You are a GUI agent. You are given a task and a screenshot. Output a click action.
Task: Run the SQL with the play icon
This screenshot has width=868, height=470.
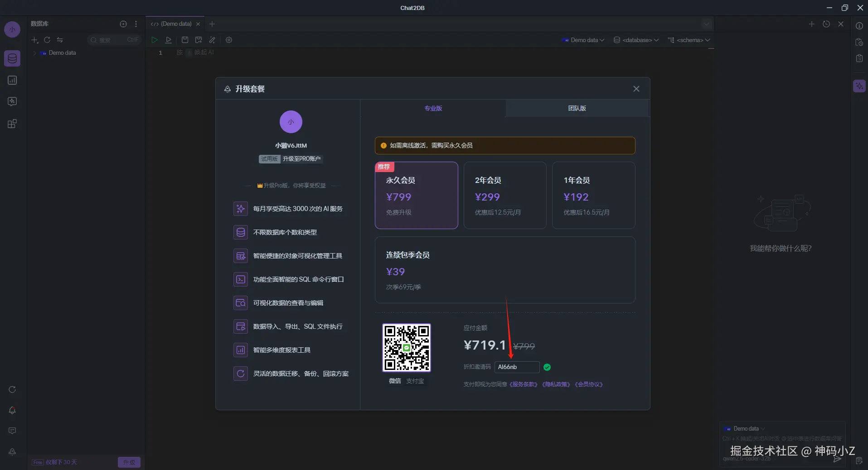click(x=155, y=40)
